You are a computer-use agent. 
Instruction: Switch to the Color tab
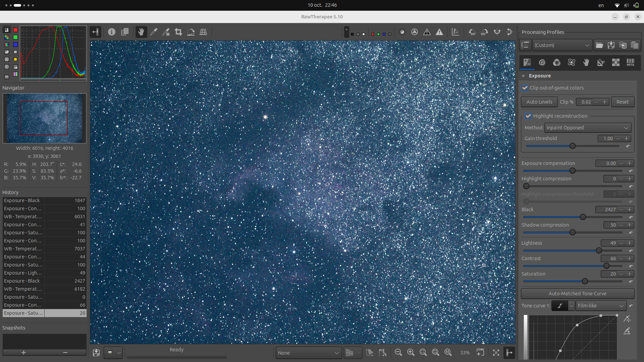557,63
